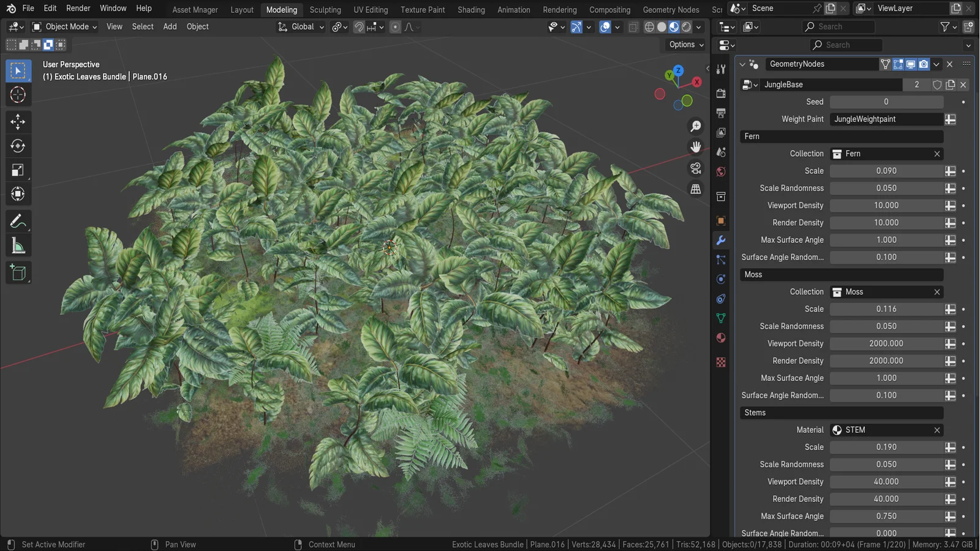
Task: Open the Add menu
Action: (x=170, y=26)
